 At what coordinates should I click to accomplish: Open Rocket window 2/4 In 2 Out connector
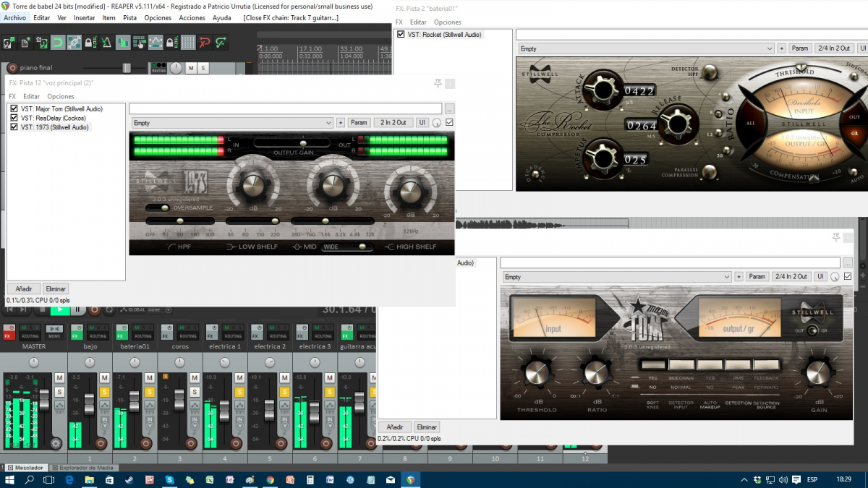pos(834,48)
